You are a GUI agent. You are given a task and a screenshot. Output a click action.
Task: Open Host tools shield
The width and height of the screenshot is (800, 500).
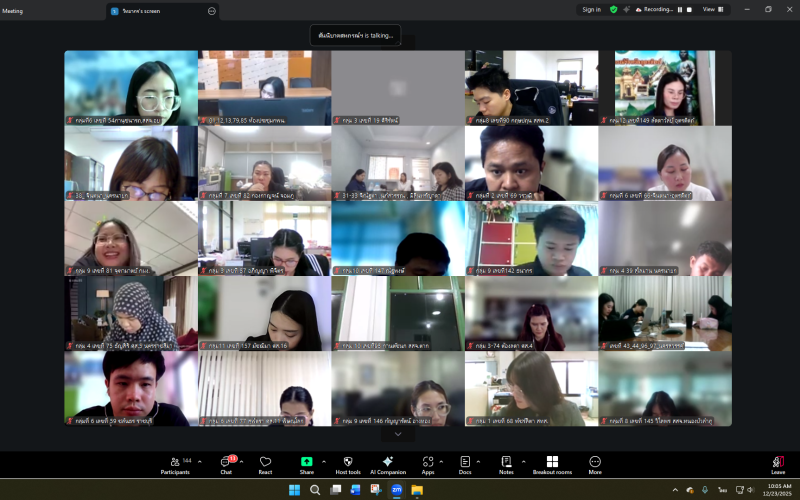click(x=347, y=465)
